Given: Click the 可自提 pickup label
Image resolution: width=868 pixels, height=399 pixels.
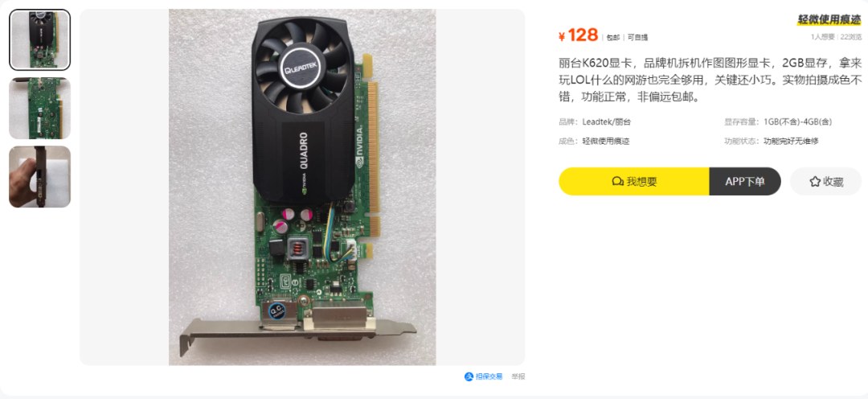Looking at the screenshot, I should click(x=637, y=38).
